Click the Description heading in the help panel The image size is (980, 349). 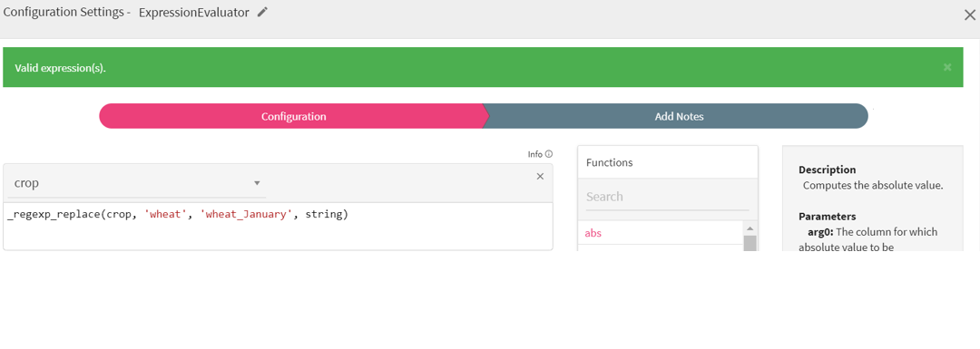[x=827, y=170]
